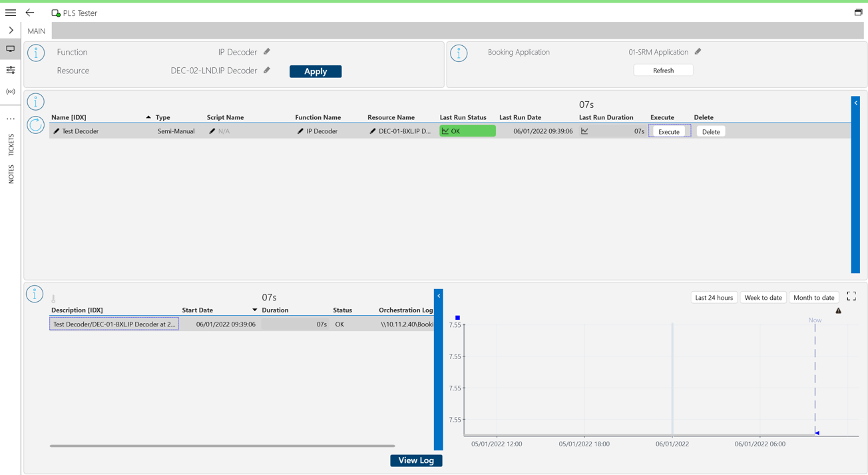Viewport: 868px width, 475px height.
Task: Click the Apply button
Action: pos(316,71)
